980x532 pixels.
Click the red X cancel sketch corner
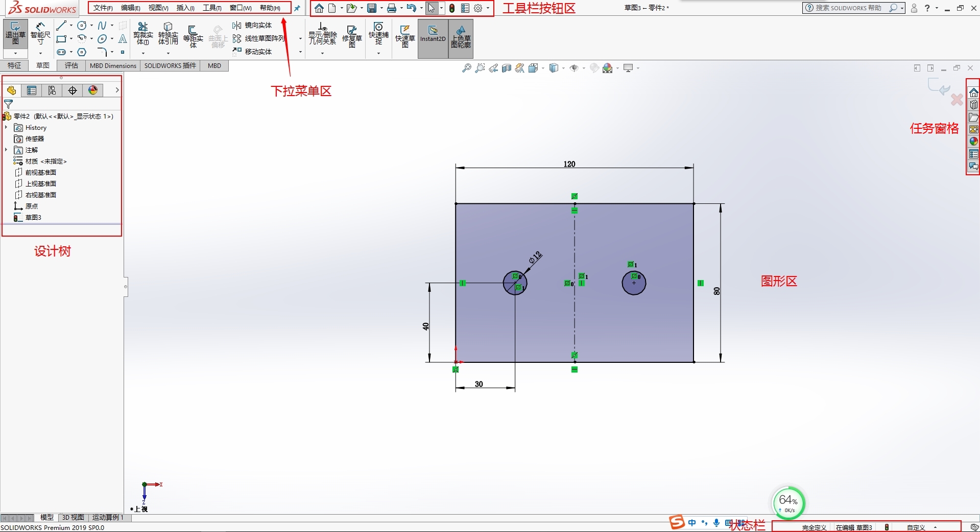957,99
